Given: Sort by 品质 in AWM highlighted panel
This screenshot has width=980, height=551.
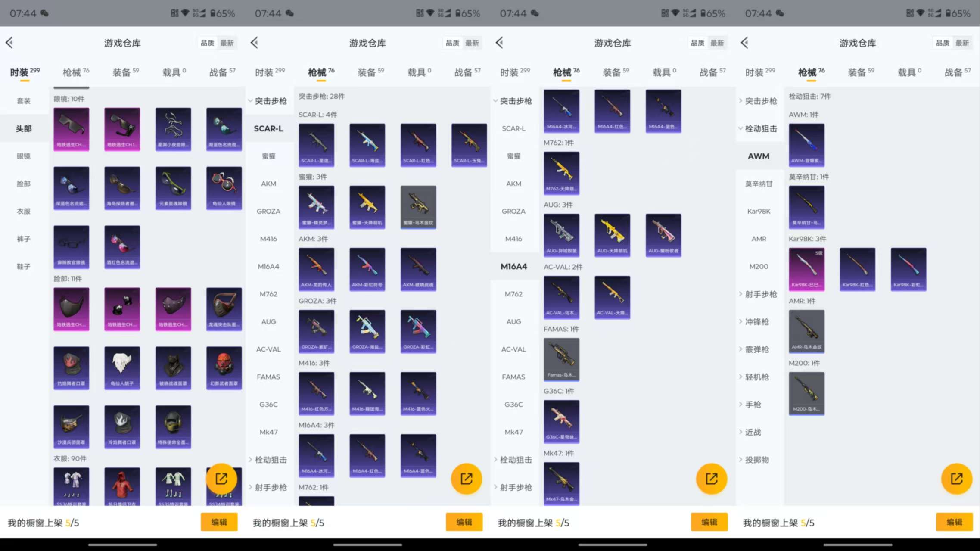Looking at the screenshot, I should (943, 43).
